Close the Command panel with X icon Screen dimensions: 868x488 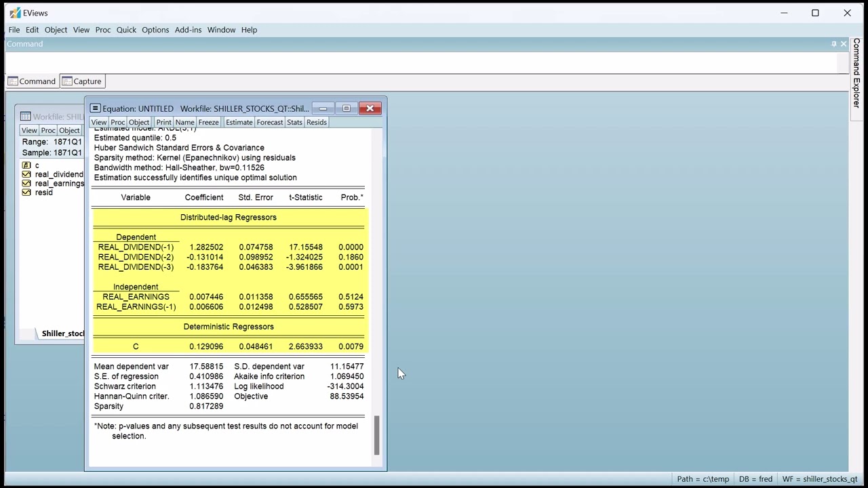[x=844, y=44]
